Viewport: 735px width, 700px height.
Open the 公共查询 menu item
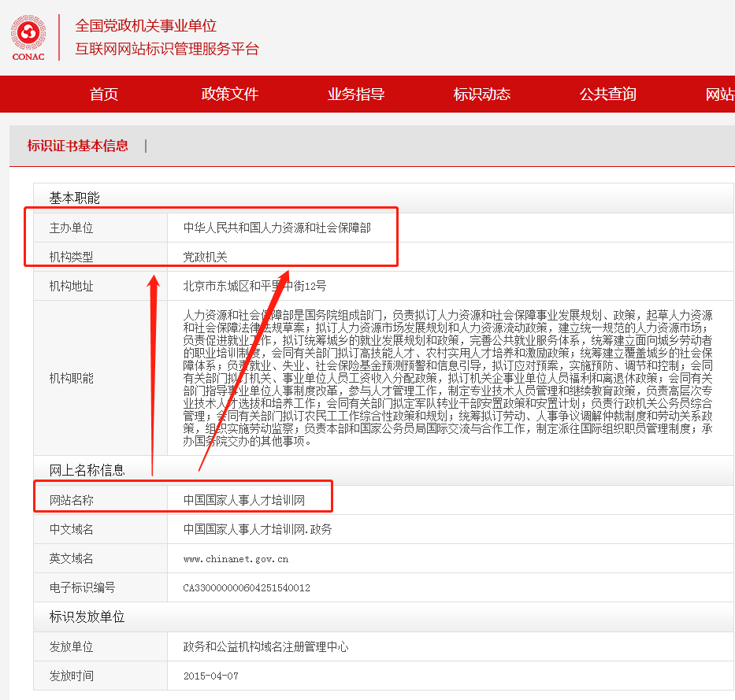coord(608,94)
